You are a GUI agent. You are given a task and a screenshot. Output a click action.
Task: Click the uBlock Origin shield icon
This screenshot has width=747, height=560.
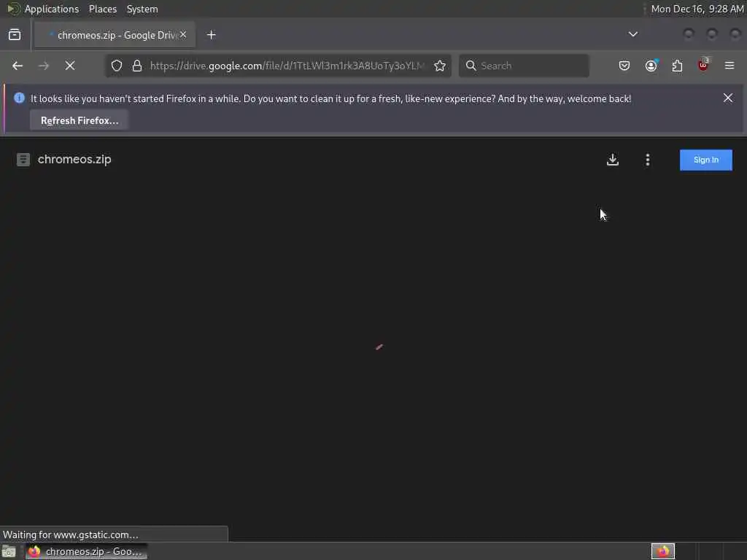[703, 65]
